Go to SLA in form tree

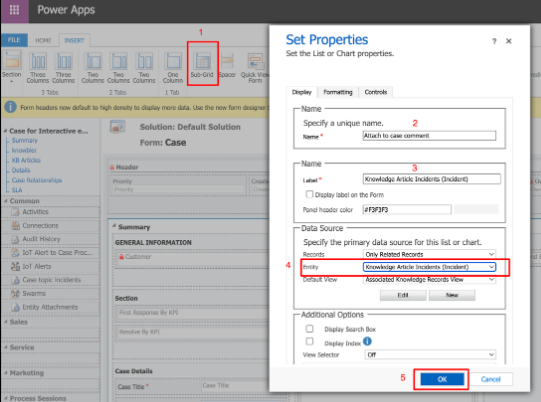17,190
